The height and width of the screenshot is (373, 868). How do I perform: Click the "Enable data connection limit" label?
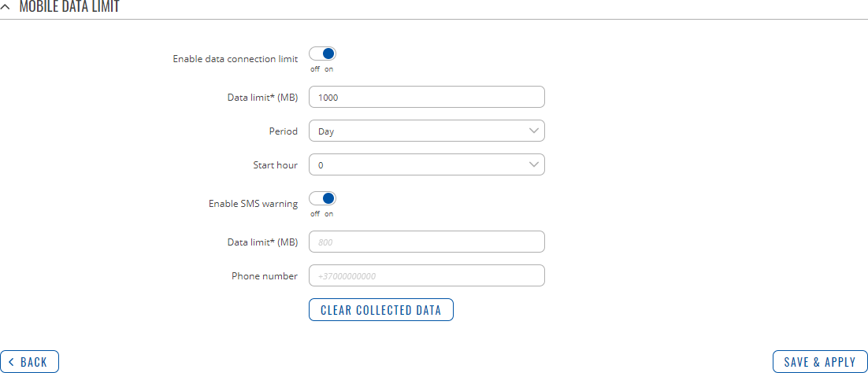coord(235,59)
